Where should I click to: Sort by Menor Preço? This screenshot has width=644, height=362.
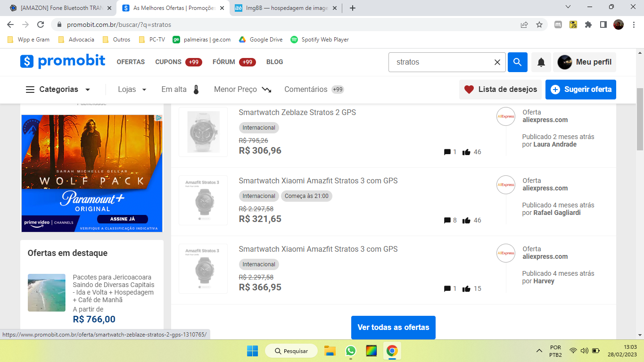click(x=242, y=90)
